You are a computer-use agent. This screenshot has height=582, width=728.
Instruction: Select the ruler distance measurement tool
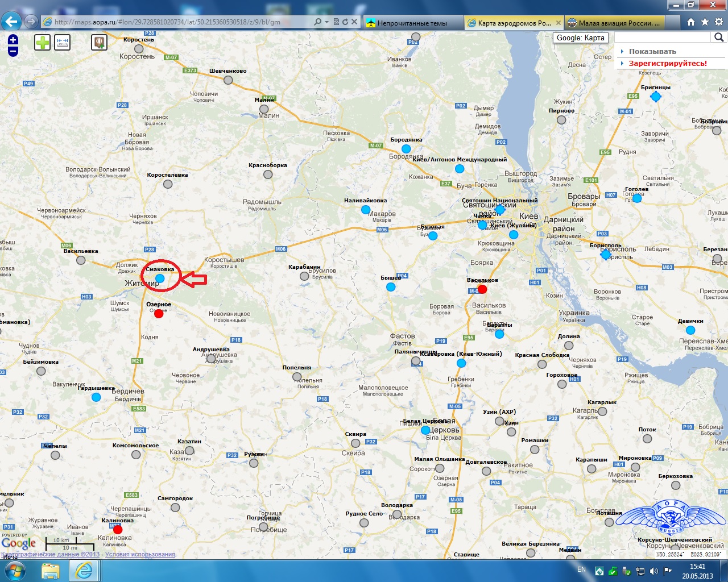coord(63,42)
